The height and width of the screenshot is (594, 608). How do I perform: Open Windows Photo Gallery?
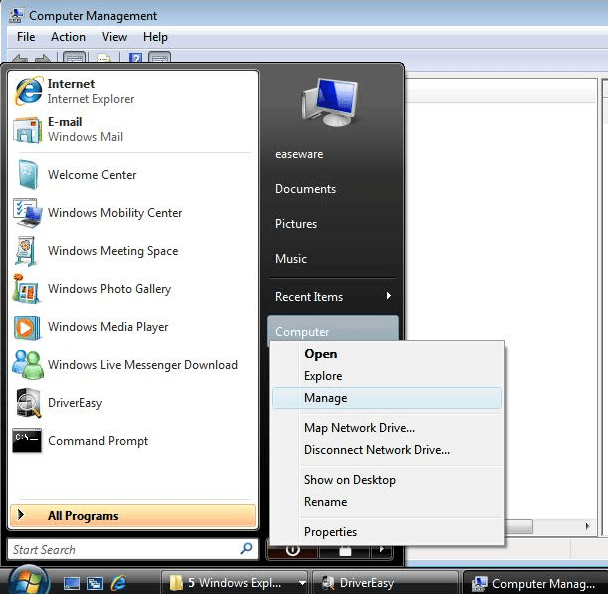[133, 288]
